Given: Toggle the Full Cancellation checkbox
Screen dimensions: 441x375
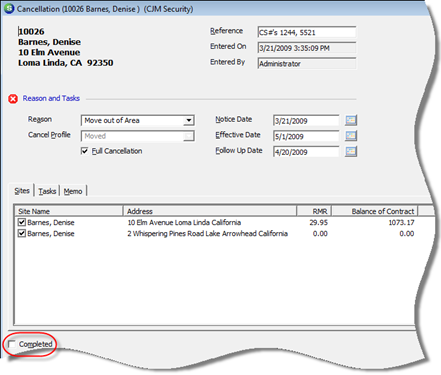Looking at the screenshot, I should coord(84,151).
